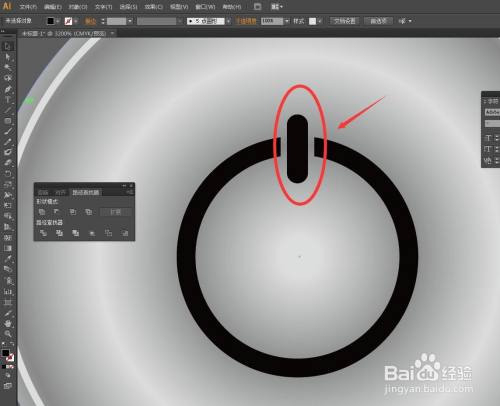500x406 pixels.
Task: Select the Magic Wand tool
Action: pos(8,68)
